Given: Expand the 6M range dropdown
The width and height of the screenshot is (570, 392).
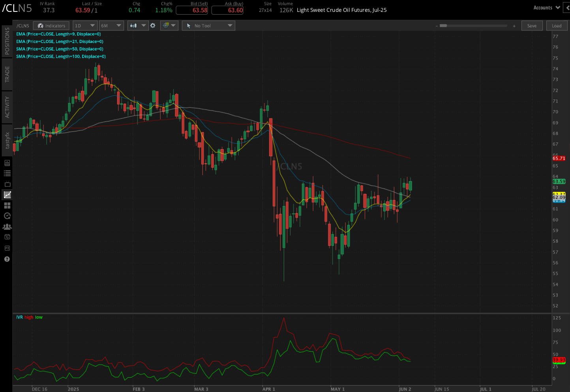Looking at the screenshot, I should click(x=111, y=25).
